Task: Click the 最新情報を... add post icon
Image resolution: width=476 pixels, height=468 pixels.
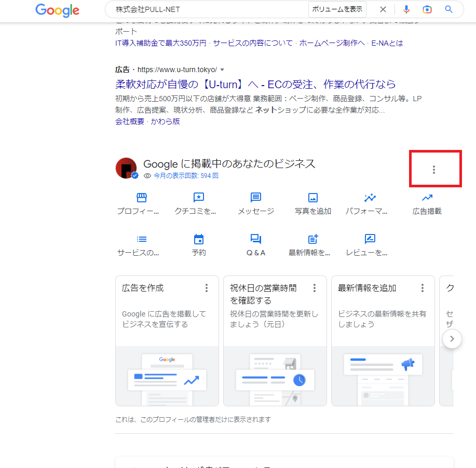Action: pos(312,239)
